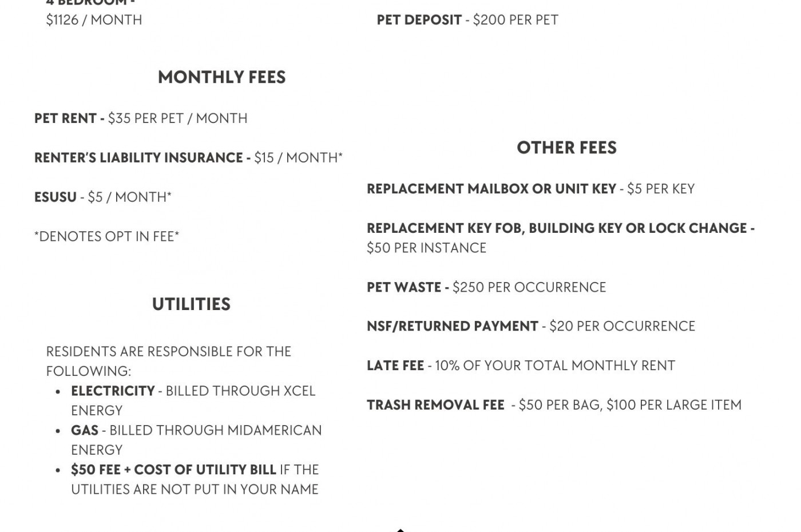This screenshot has height=532, width=801.
Task: Click the PET DEPOSIT label
Action: (x=419, y=20)
